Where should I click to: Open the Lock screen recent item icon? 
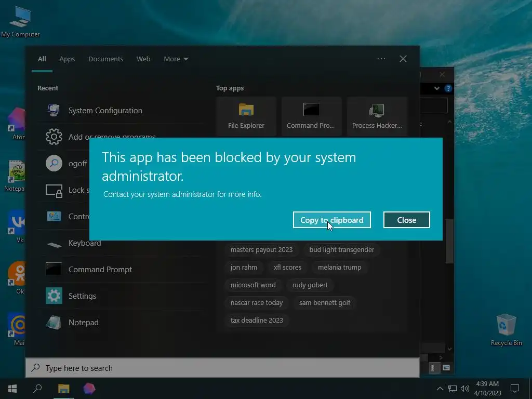tap(54, 190)
